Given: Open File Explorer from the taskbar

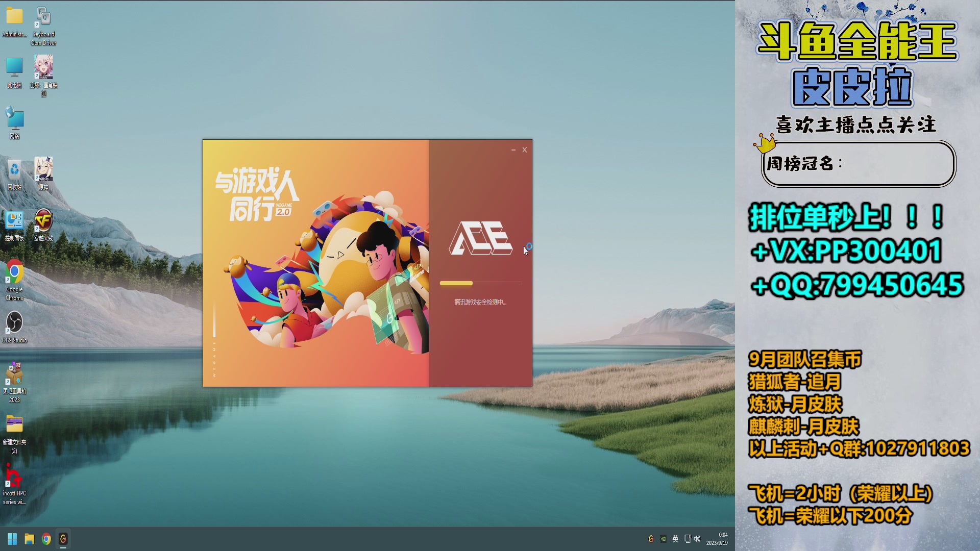Looking at the screenshot, I should click(30, 538).
